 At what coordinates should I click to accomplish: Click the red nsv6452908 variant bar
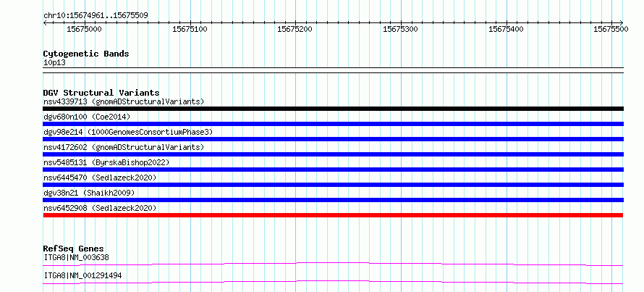[333, 215]
